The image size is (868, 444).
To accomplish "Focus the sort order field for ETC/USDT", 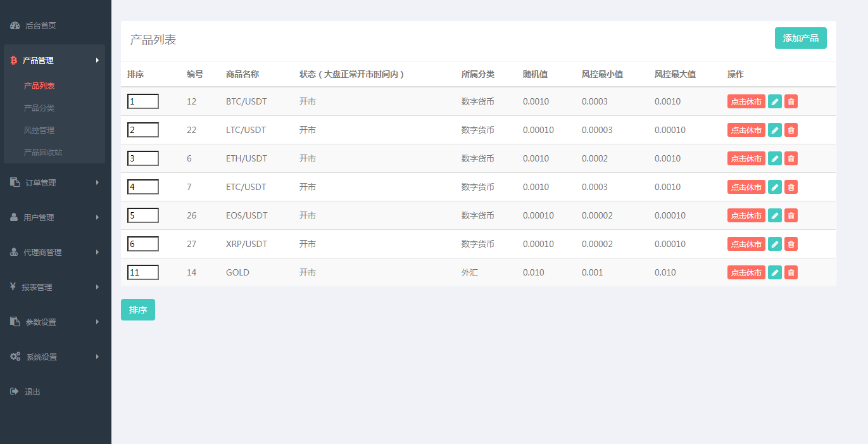I will [x=143, y=187].
